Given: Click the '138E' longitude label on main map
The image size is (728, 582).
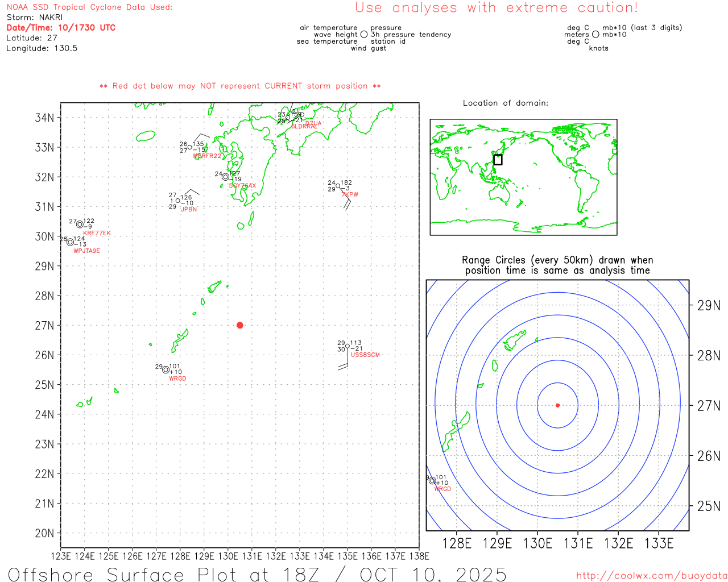Looking at the screenshot, I should pyautogui.click(x=419, y=556).
